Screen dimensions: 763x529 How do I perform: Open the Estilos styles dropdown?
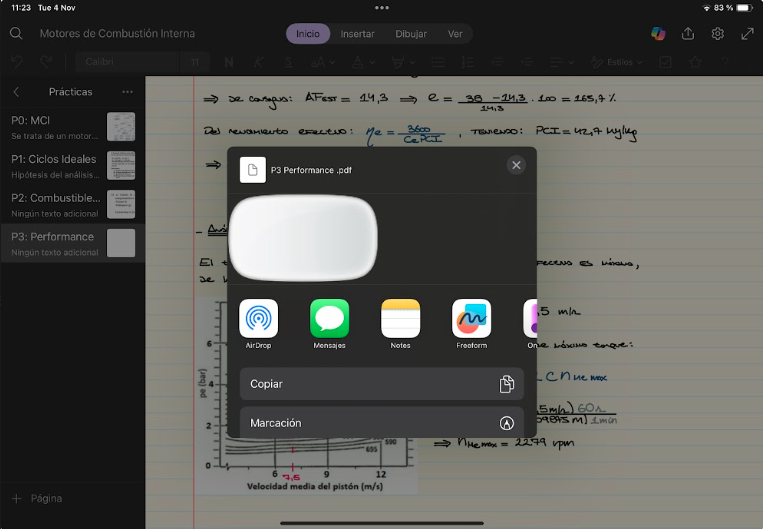pyautogui.click(x=616, y=62)
